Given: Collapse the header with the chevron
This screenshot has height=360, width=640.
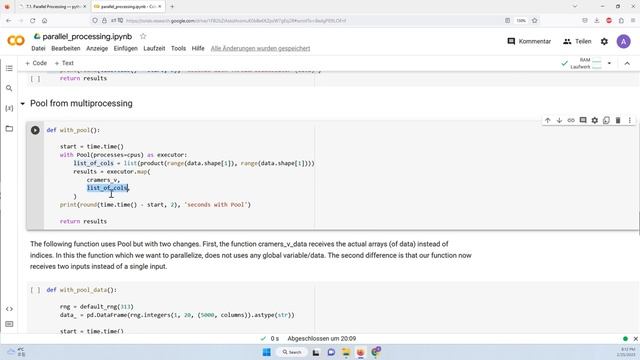Looking at the screenshot, I should pyautogui.click(x=627, y=63).
